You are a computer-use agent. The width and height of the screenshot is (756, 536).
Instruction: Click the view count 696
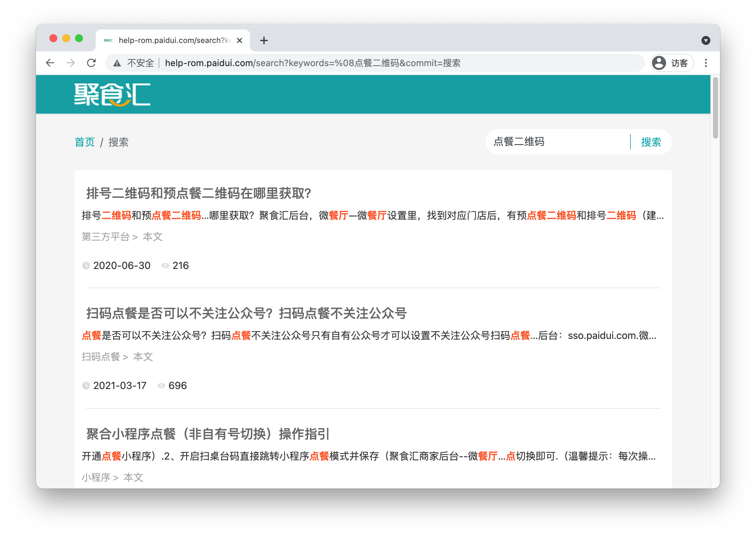178,386
